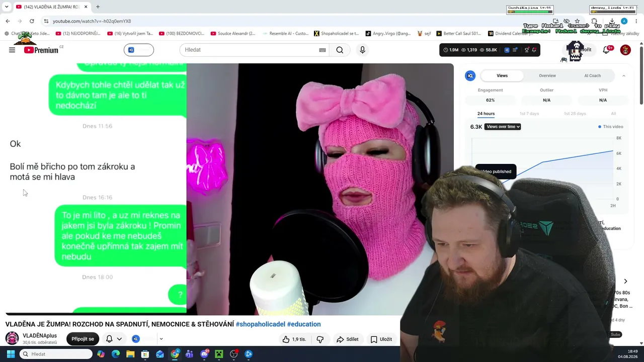Open the #shopaholicadel hashtag link
644x362 pixels.
[261, 324]
